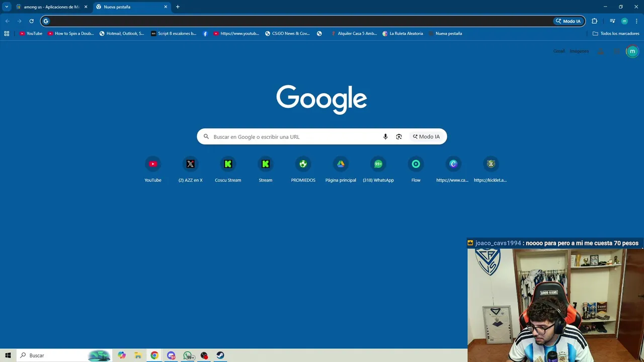Close the among us tab
The image size is (644, 362).
point(86,7)
